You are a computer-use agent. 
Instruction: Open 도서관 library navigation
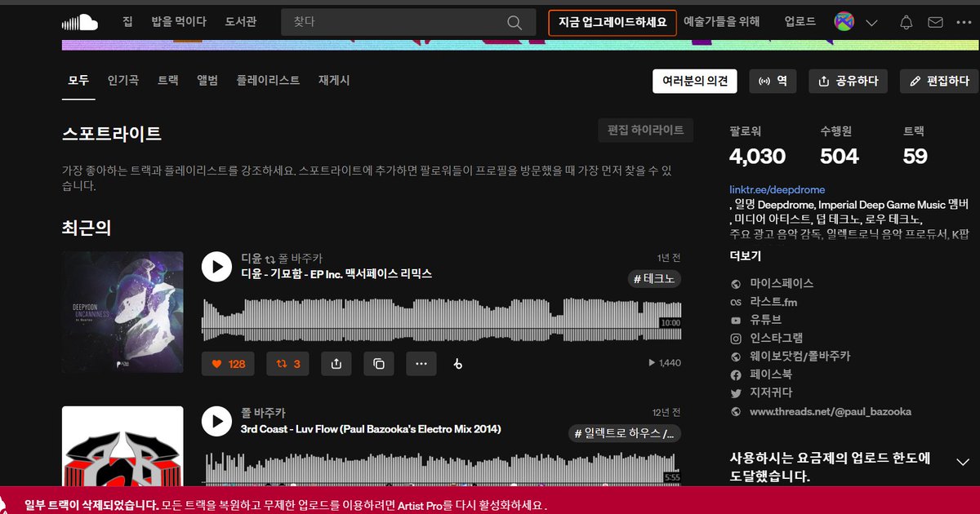tap(241, 22)
